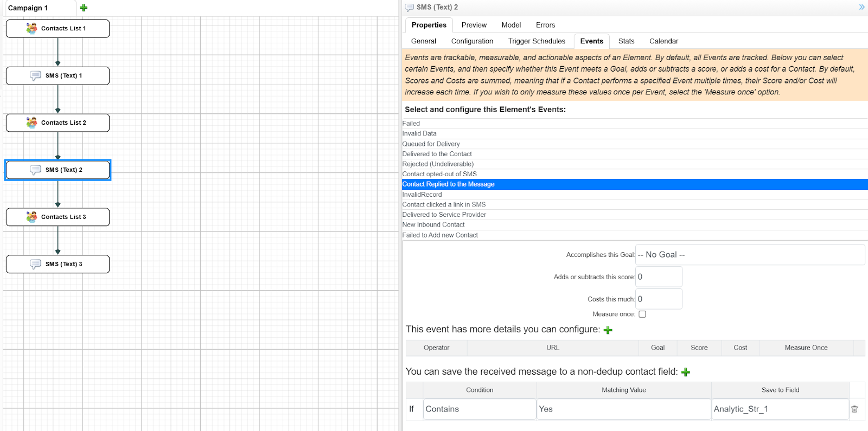Select the General sub-tab
The width and height of the screenshot is (868, 431).
(x=424, y=41)
